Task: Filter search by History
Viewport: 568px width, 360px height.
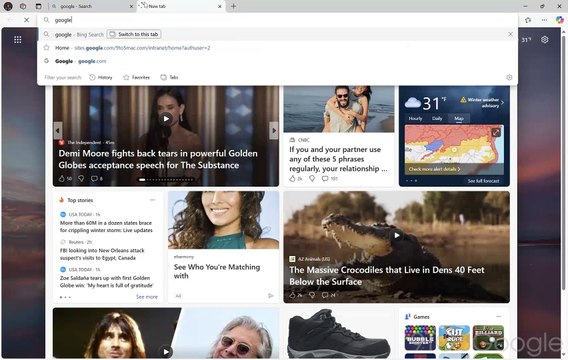Action: click(101, 77)
